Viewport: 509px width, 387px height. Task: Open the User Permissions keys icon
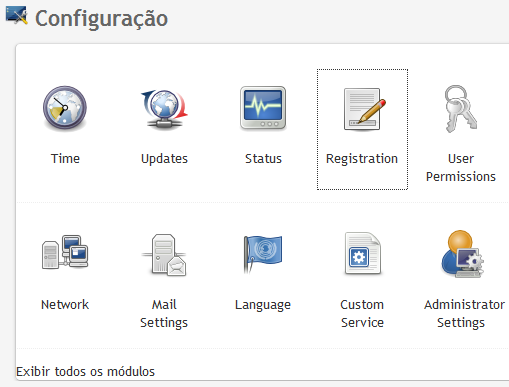pos(461,109)
